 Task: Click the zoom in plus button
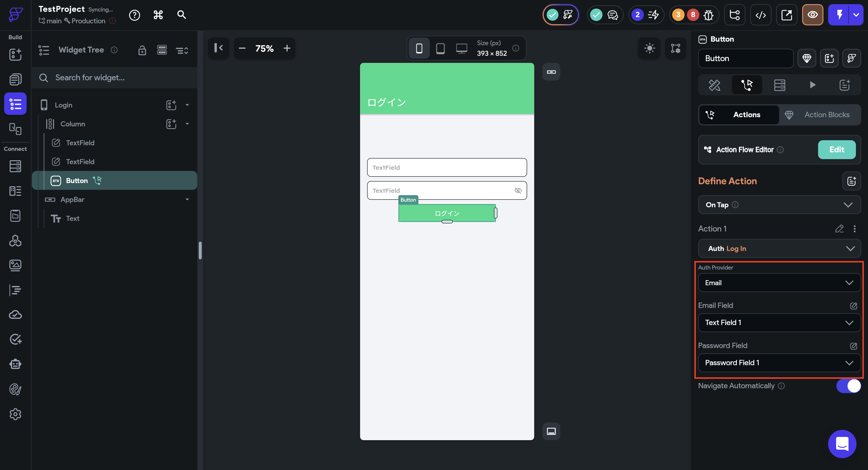pyautogui.click(x=287, y=48)
